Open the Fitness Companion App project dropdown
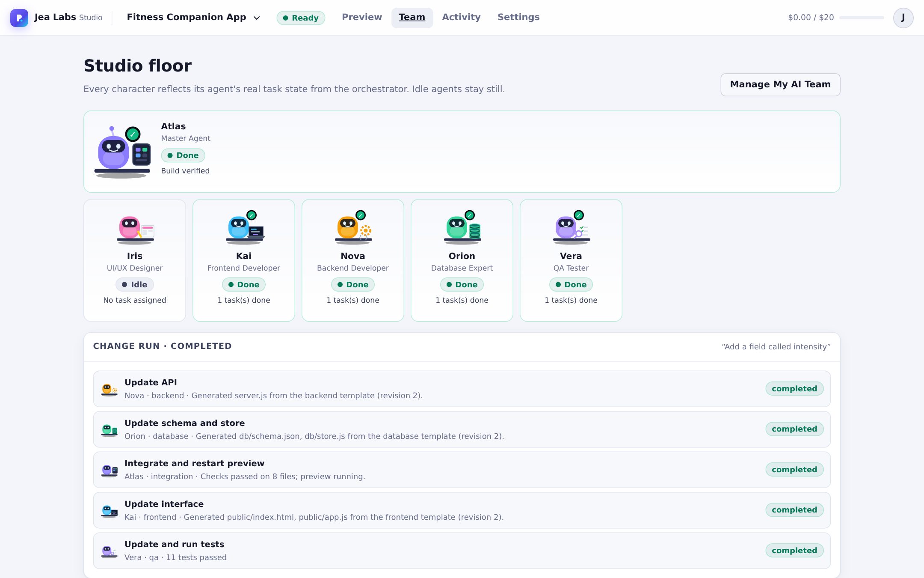This screenshot has width=924, height=578. [193, 18]
